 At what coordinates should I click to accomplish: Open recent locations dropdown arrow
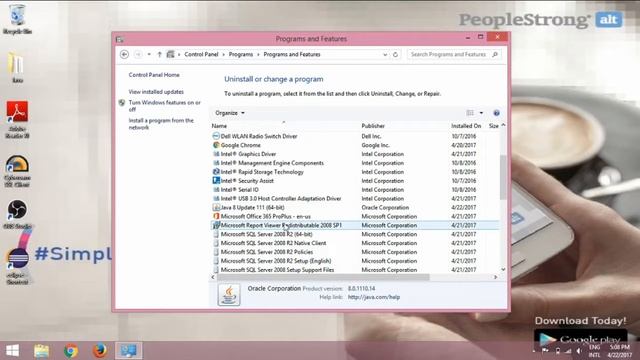[x=149, y=54]
